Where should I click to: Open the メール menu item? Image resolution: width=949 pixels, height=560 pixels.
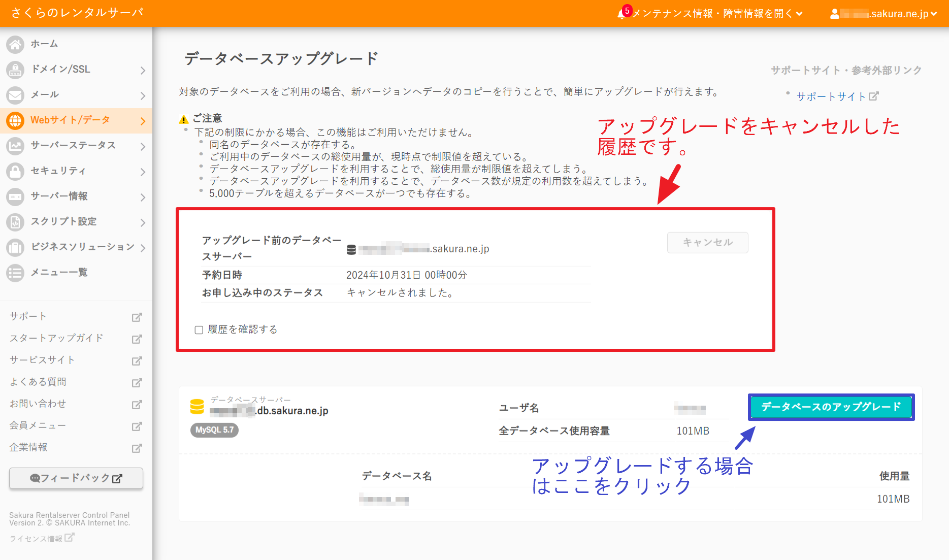coord(45,94)
